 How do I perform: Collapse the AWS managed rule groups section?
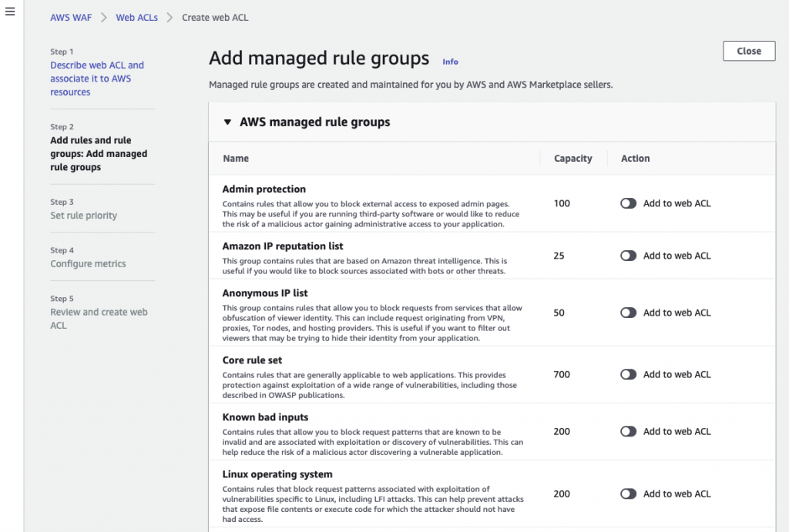(x=227, y=122)
